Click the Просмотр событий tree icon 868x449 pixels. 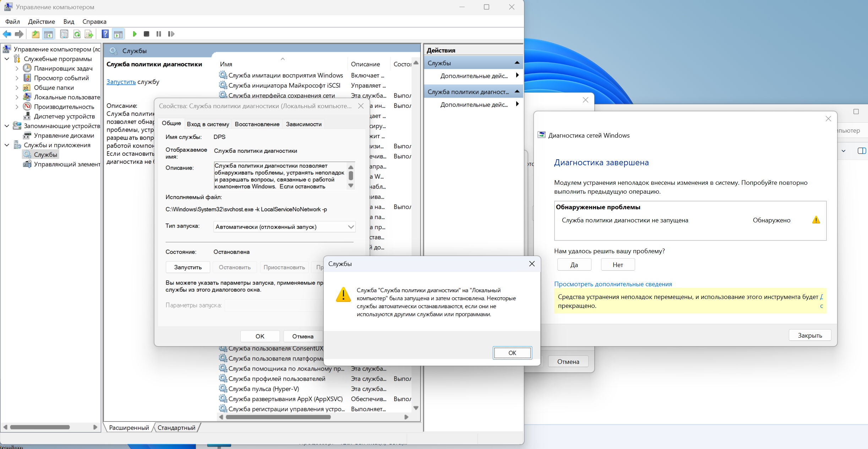(x=27, y=78)
